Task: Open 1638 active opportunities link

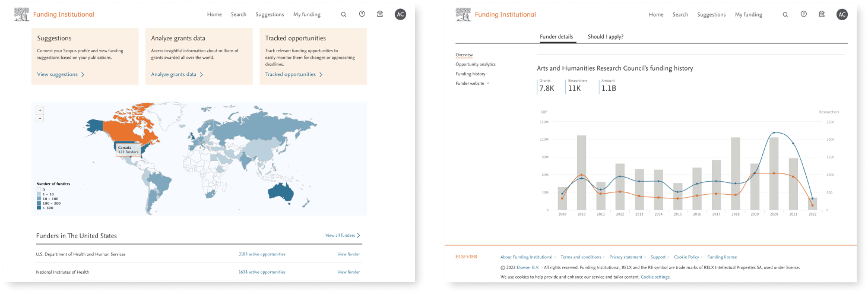Action: click(262, 272)
